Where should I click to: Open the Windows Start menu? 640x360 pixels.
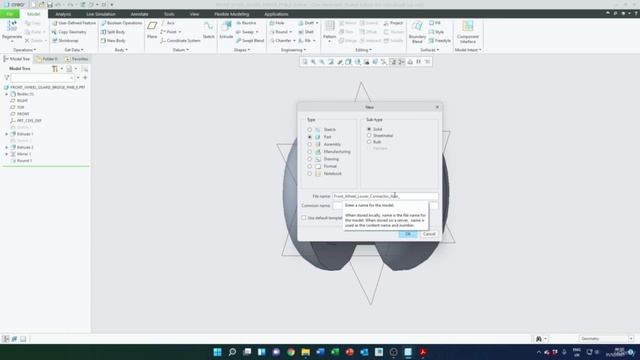pos(218,352)
